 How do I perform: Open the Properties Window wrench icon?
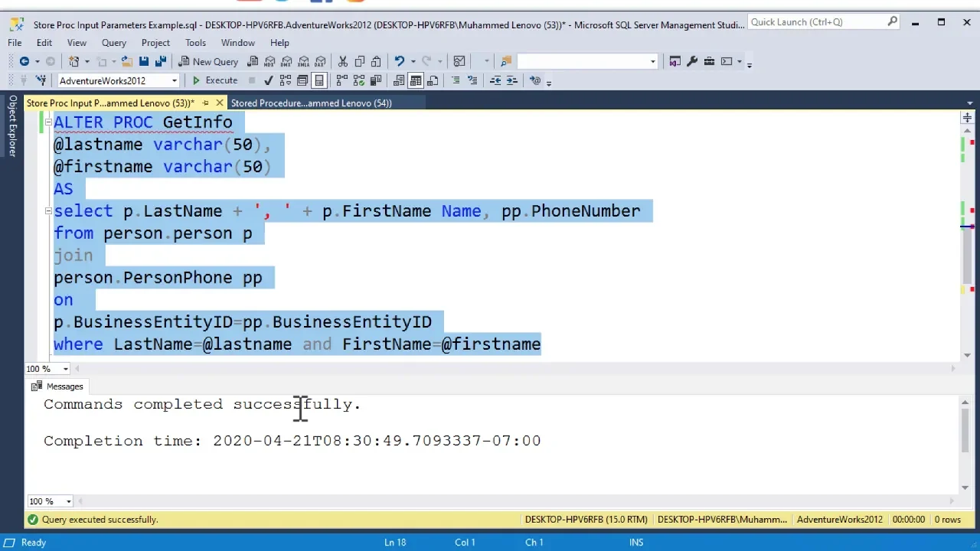tap(692, 61)
